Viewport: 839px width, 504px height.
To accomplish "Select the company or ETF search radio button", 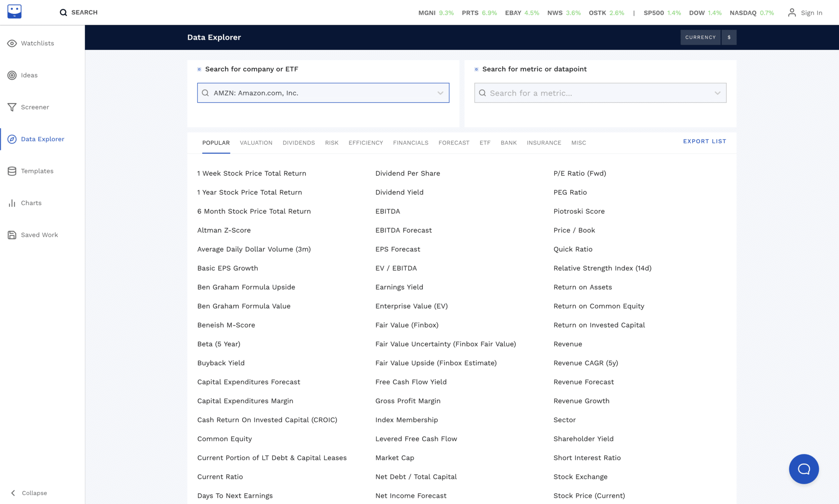I will pos(200,69).
